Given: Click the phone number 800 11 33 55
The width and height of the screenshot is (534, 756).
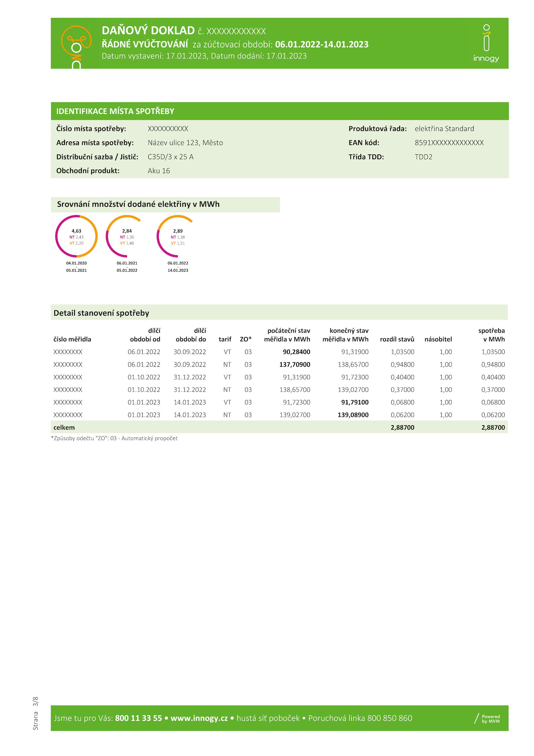Looking at the screenshot, I should 139,718.
